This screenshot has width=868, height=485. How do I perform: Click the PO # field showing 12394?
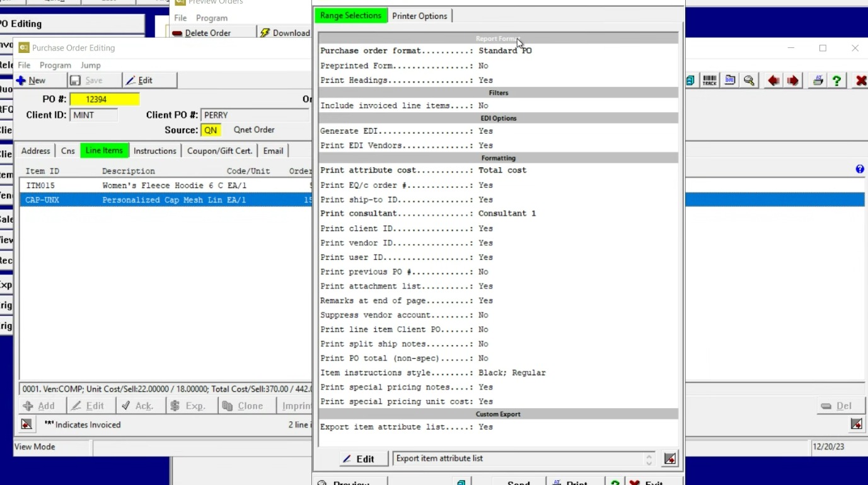105,100
